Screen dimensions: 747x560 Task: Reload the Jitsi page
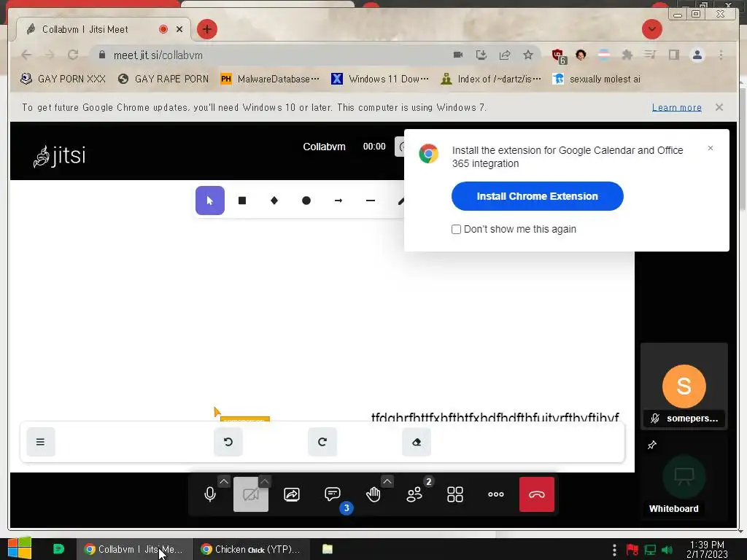click(73, 55)
